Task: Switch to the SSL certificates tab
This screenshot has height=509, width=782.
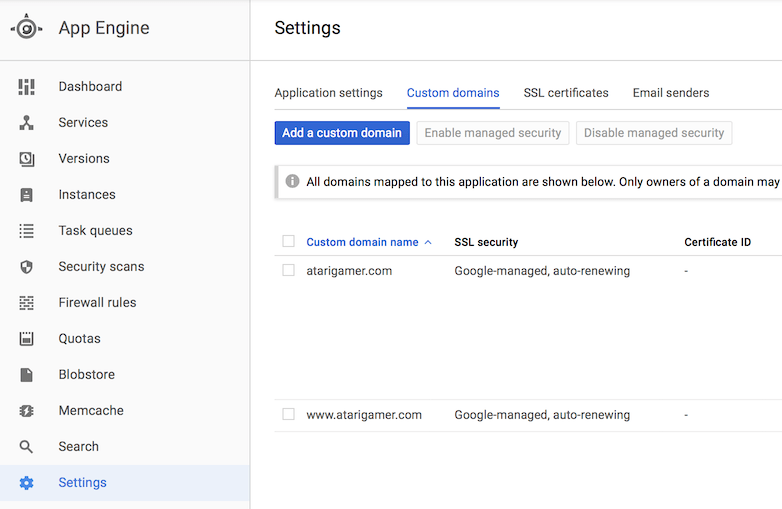Action: click(x=566, y=93)
